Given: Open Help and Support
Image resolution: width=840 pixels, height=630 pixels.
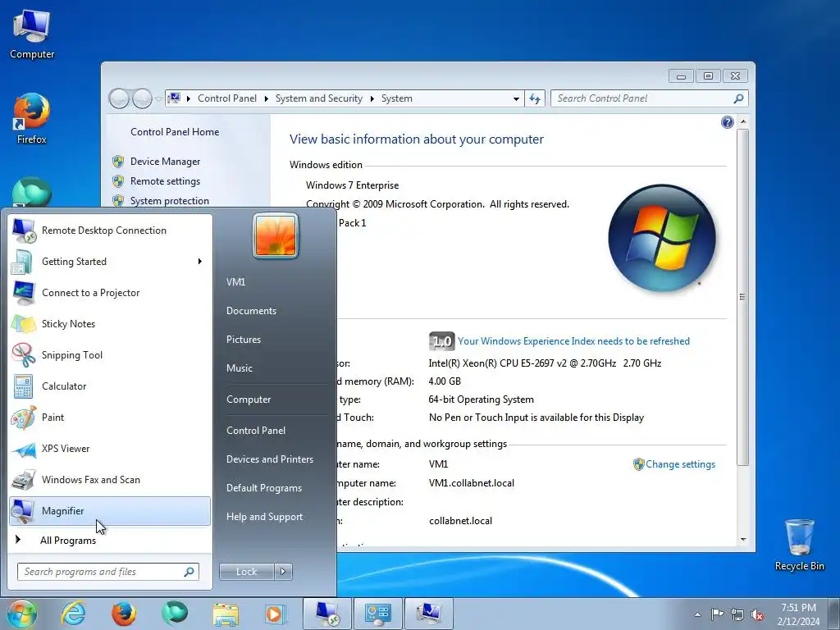Looking at the screenshot, I should (x=264, y=517).
